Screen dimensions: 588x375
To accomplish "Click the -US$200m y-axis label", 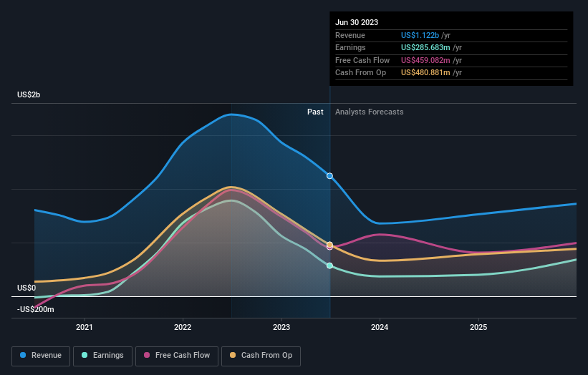I will [x=36, y=309].
